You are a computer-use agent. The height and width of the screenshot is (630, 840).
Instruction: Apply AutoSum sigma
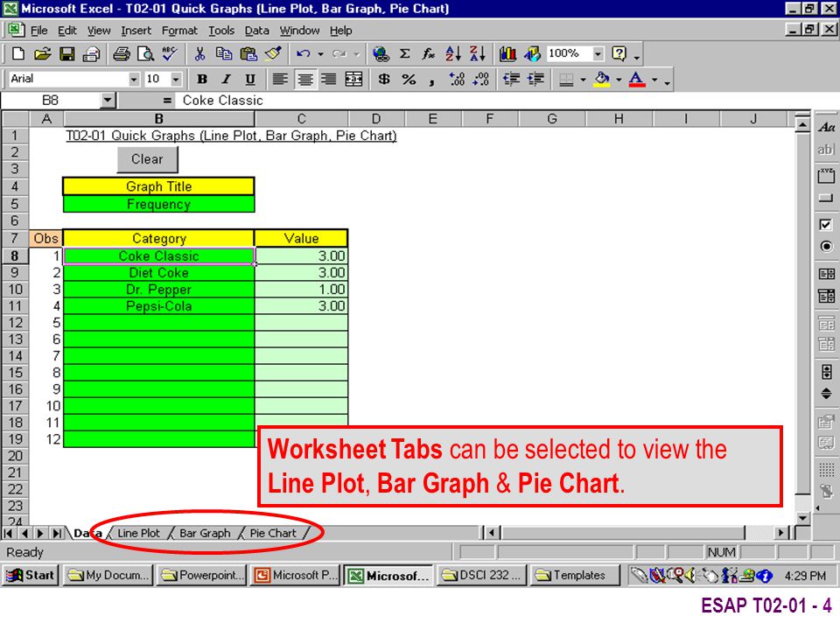coord(405,53)
